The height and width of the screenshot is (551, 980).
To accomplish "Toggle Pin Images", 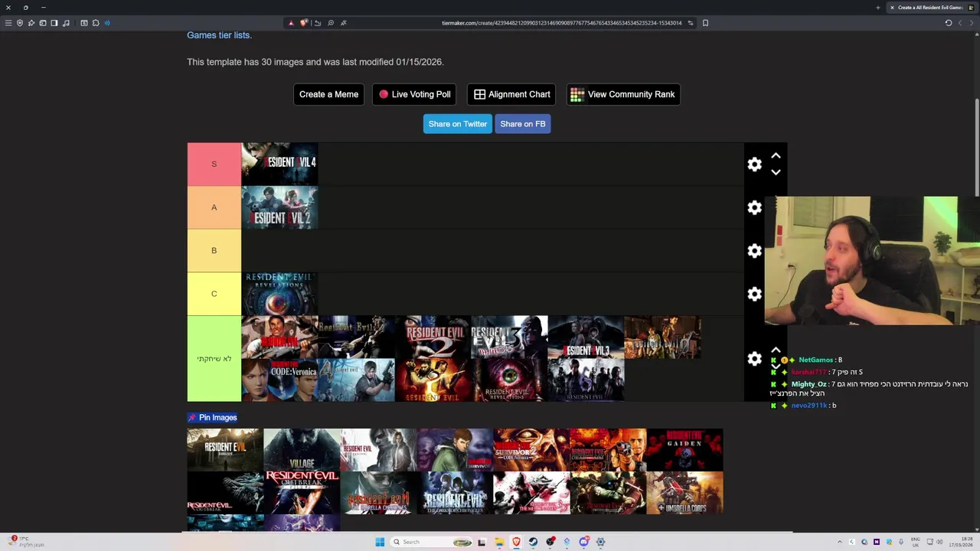I will click(x=212, y=417).
